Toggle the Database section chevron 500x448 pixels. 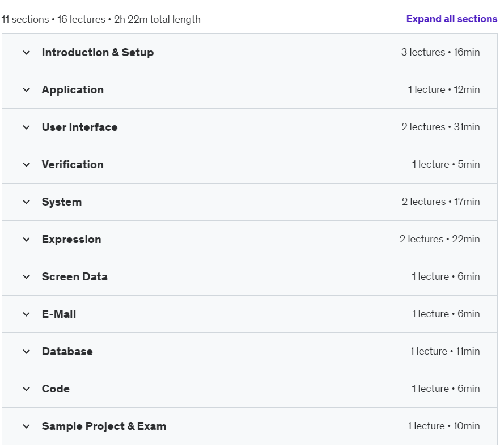point(27,352)
